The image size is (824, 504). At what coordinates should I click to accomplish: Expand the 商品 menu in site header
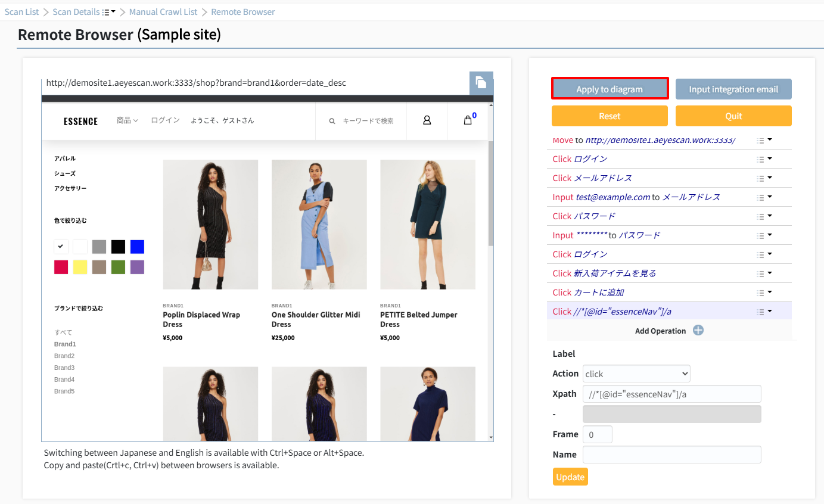[127, 120]
